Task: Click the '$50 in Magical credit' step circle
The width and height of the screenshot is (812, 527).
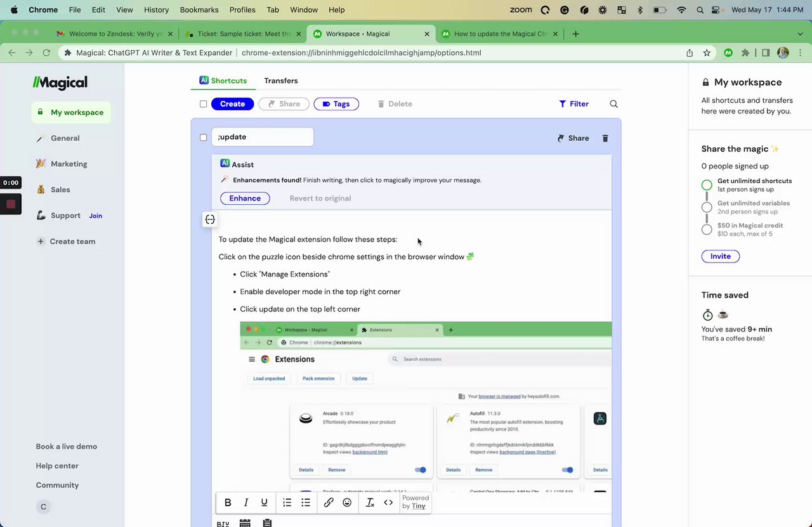Action: coord(707,230)
